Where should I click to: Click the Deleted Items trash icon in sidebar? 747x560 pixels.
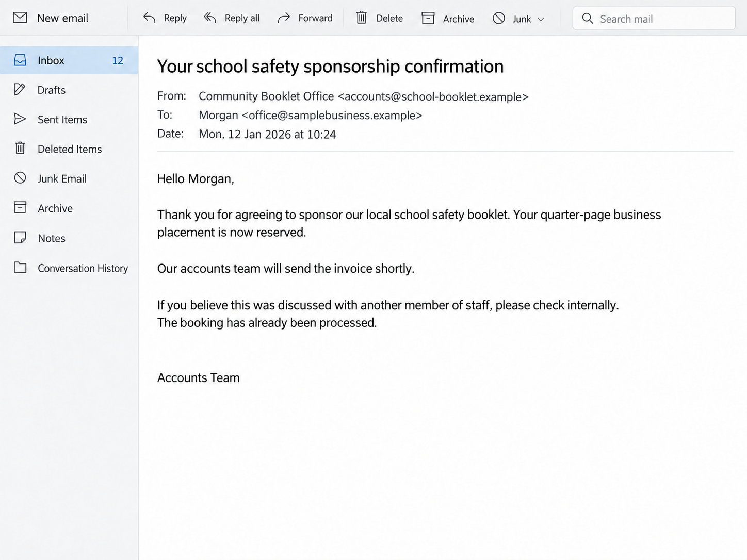pos(20,148)
